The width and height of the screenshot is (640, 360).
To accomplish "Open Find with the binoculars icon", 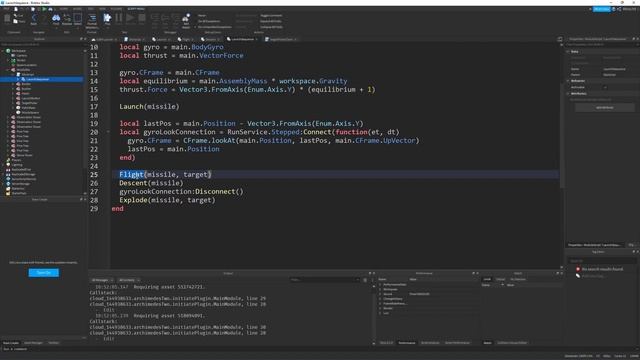I will point(56,18).
